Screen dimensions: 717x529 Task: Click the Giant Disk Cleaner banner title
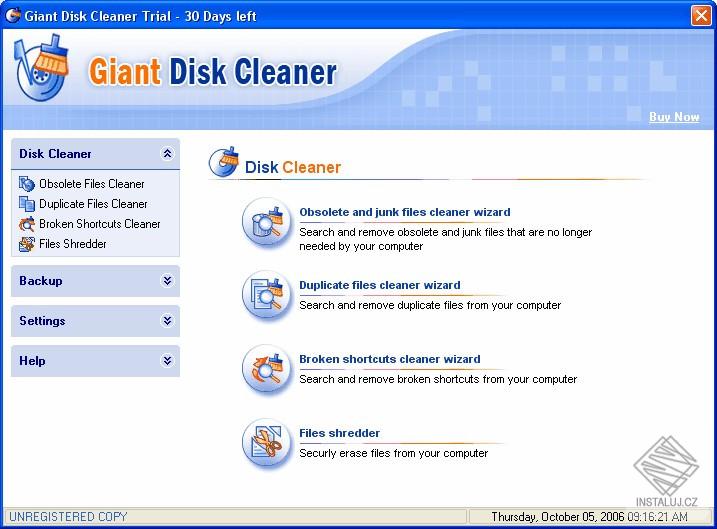[213, 72]
